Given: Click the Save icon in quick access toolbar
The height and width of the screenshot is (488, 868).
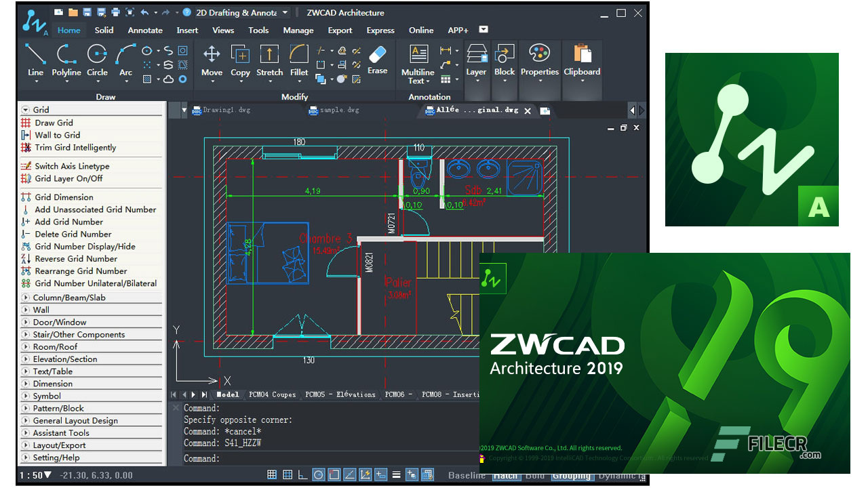Looking at the screenshot, I should coord(87,12).
